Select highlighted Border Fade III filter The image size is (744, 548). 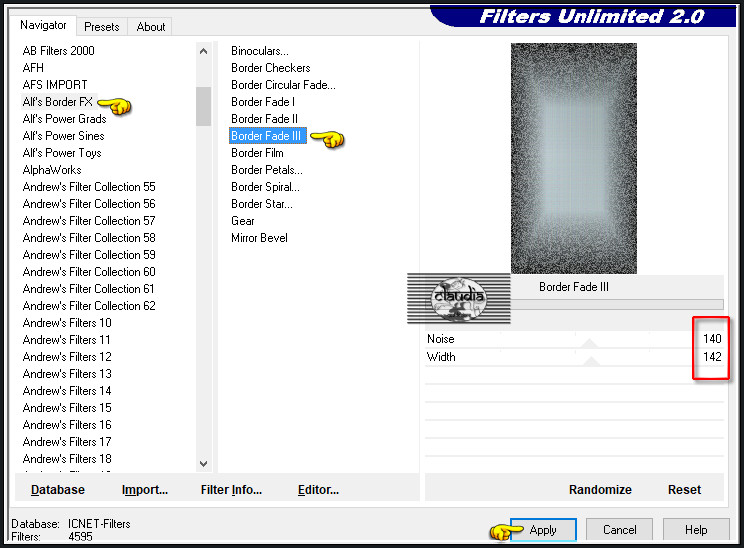(268, 136)
